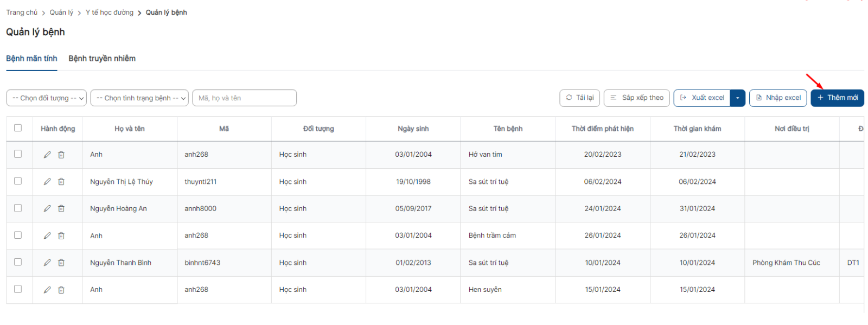Go to Trang chủ breadcrumb
Screen dimensions: 868x325
click(x=22, y=12)
